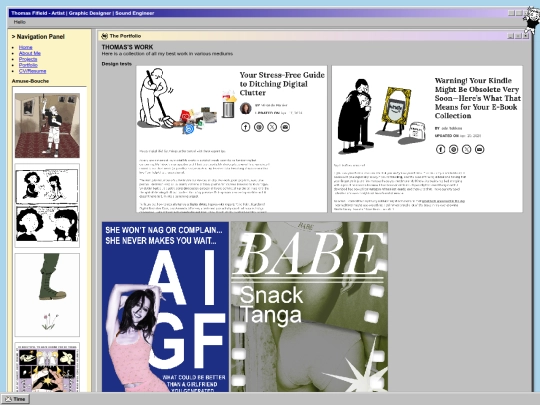
Task: Open the BABE Snack Tanga poster image
Action: coord(309,307)
